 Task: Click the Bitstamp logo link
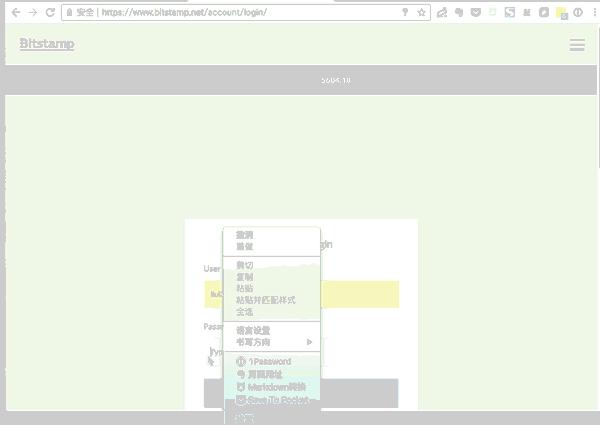click(46, 44)
